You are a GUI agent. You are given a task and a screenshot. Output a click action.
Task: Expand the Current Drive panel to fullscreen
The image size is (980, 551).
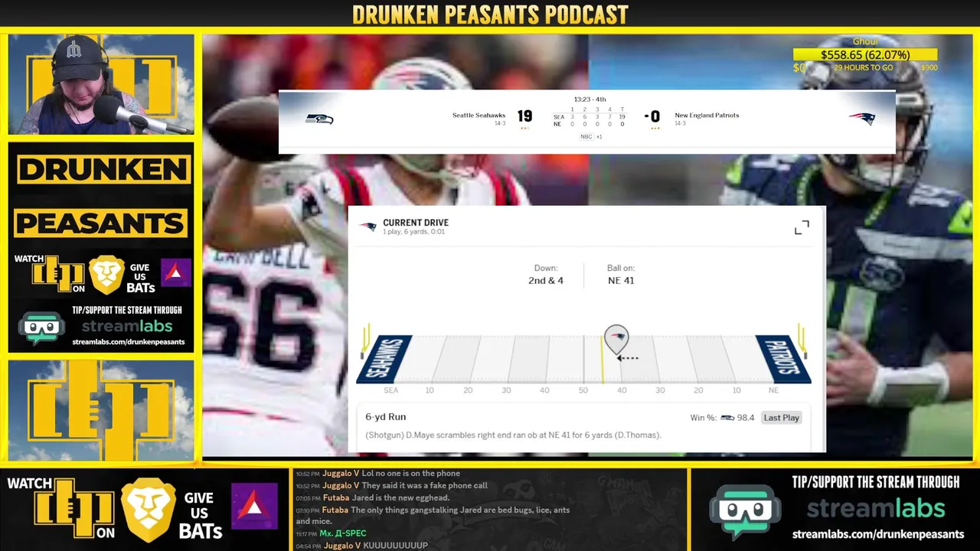point(802,228)
